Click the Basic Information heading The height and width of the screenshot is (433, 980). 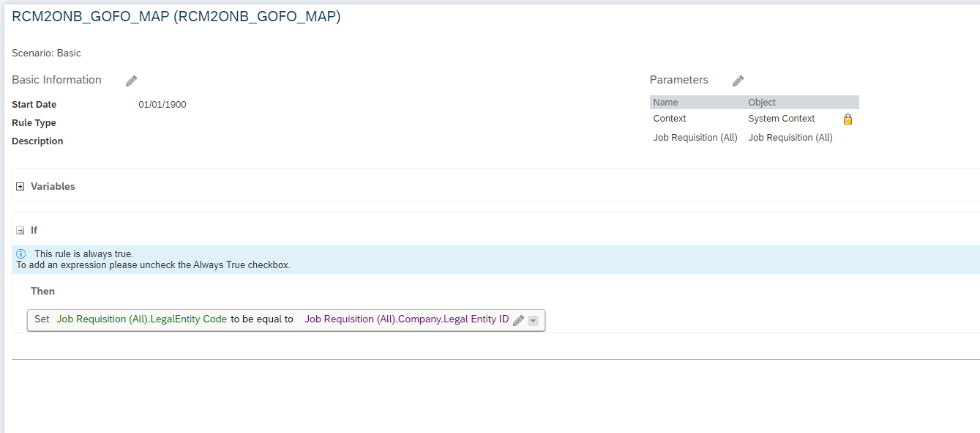coord(56,80)
